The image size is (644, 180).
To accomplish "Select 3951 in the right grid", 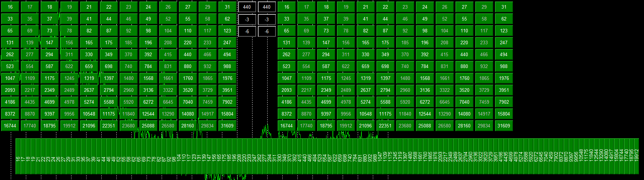I will pos(504,90).
